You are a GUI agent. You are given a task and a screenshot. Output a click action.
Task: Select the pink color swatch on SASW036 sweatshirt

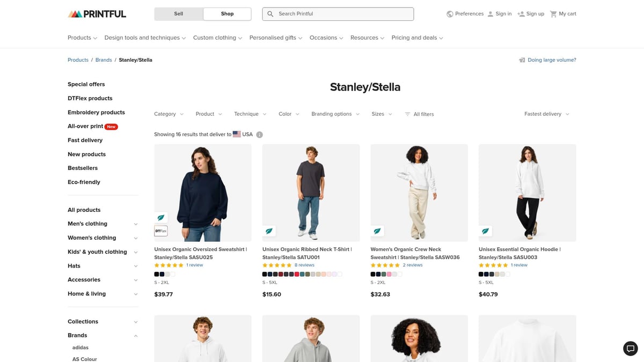[x=389, y=274]
